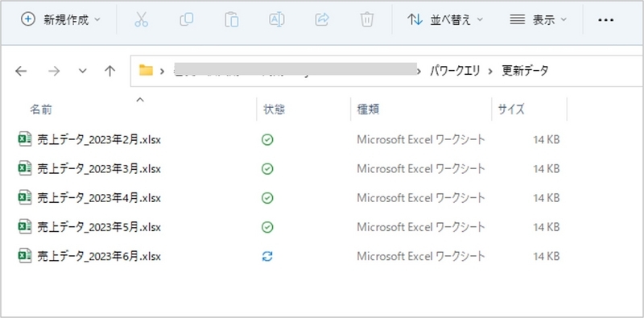Click the Share icon in toolbar
644x318 pixels.
point(322,19)
